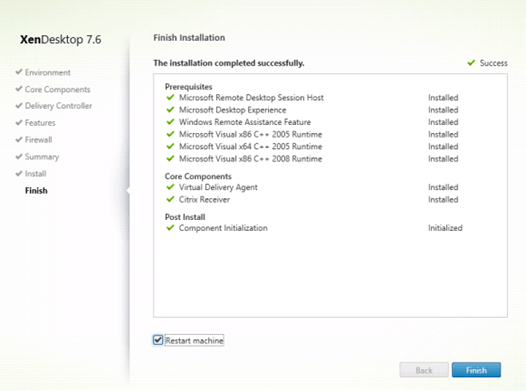This screenshot has height=391, width=526.
Task: Click Installed status for Virtual Delivery Agent
Action: [443, 187]
